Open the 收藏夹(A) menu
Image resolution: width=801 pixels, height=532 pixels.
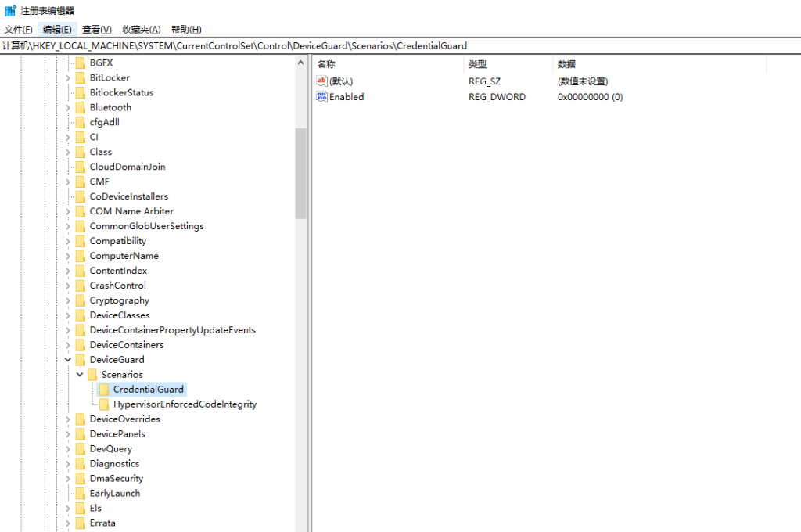click(x=142, y=30)
